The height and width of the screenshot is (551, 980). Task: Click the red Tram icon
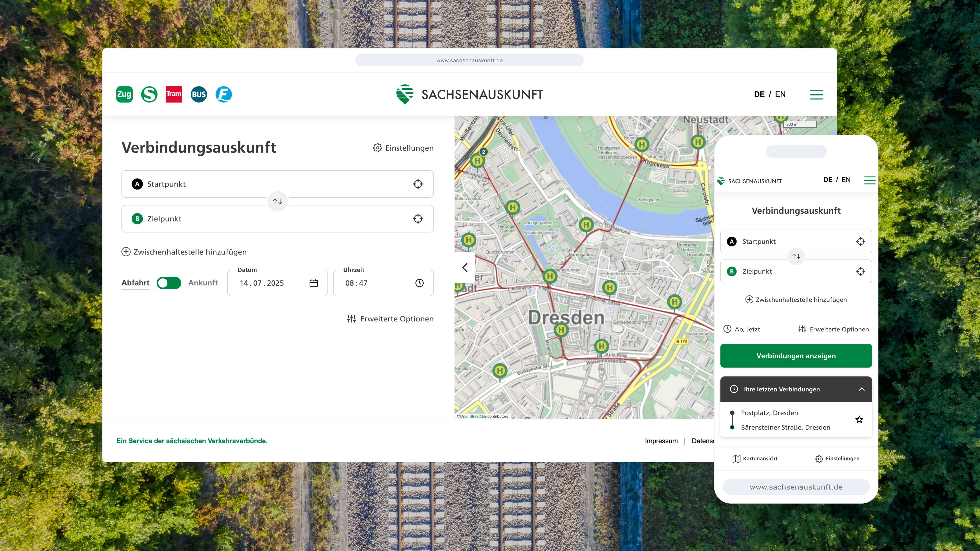[174, 94]
